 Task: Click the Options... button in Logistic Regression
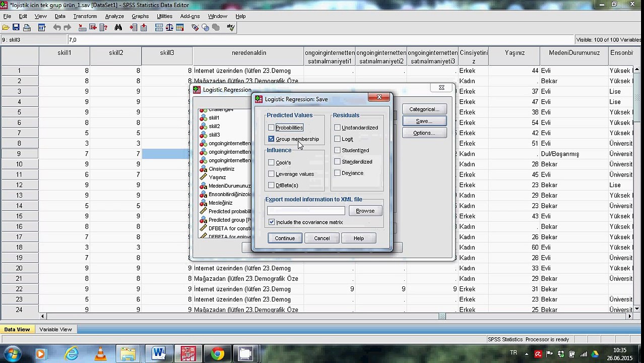(424, 133)
